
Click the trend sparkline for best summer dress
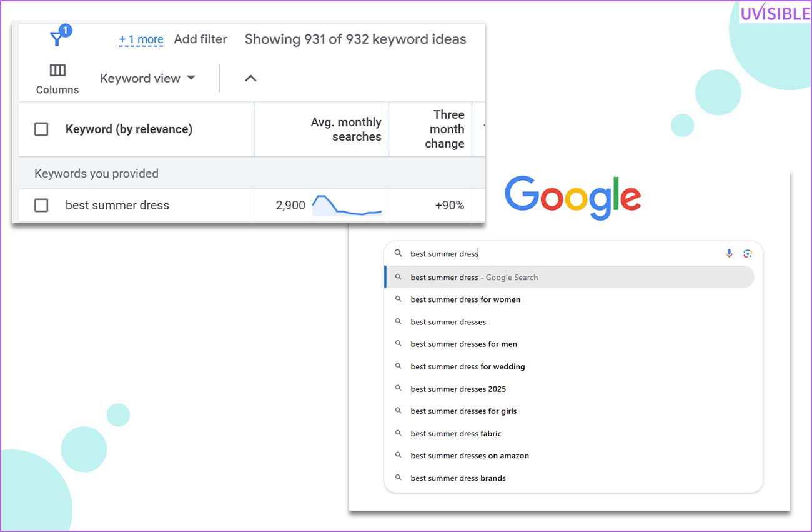point(347,205)
